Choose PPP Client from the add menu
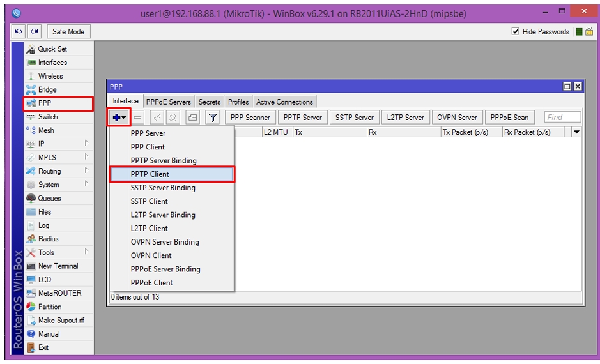Viewport: 600px width, 364px height. click(172, 148)
